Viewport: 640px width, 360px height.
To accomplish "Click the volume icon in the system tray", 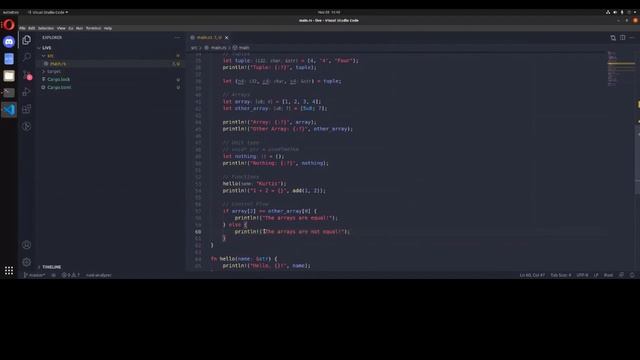I will (x=615, y=12).
